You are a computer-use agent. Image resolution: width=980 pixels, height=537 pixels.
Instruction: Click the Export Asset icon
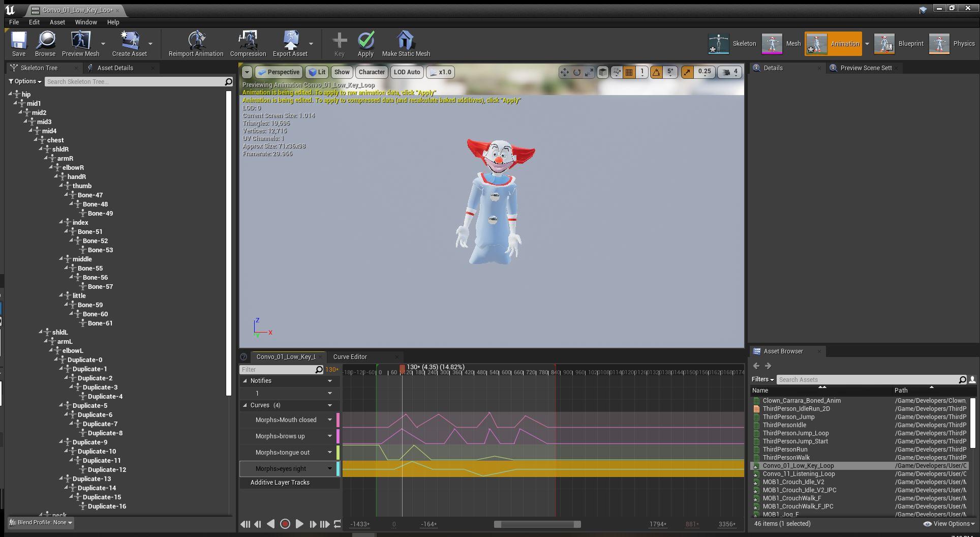(290, 44)
